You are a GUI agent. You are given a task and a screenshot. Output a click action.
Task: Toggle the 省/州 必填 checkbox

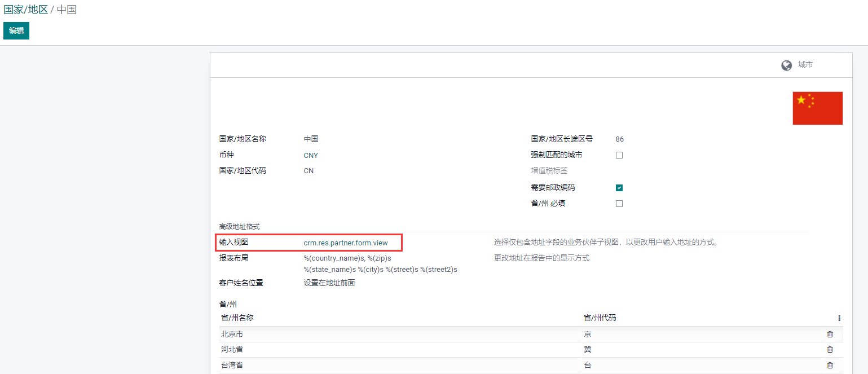point(619,204)
